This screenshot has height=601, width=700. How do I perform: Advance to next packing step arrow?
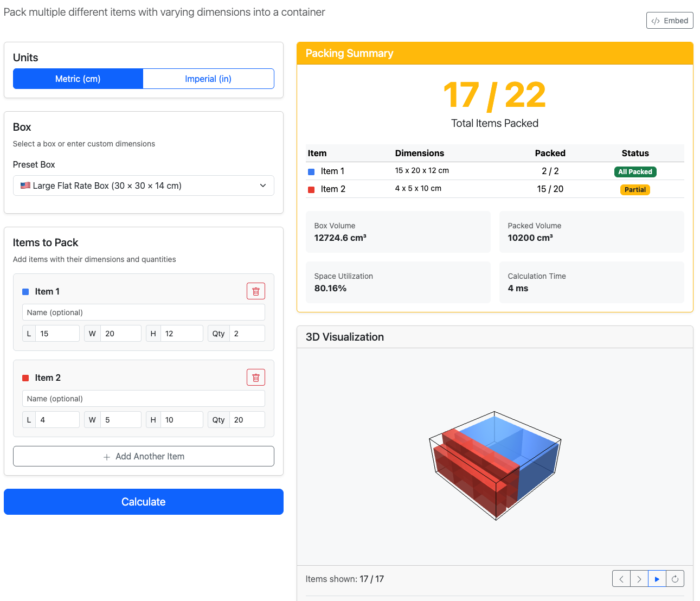click(x=639, y=579)
